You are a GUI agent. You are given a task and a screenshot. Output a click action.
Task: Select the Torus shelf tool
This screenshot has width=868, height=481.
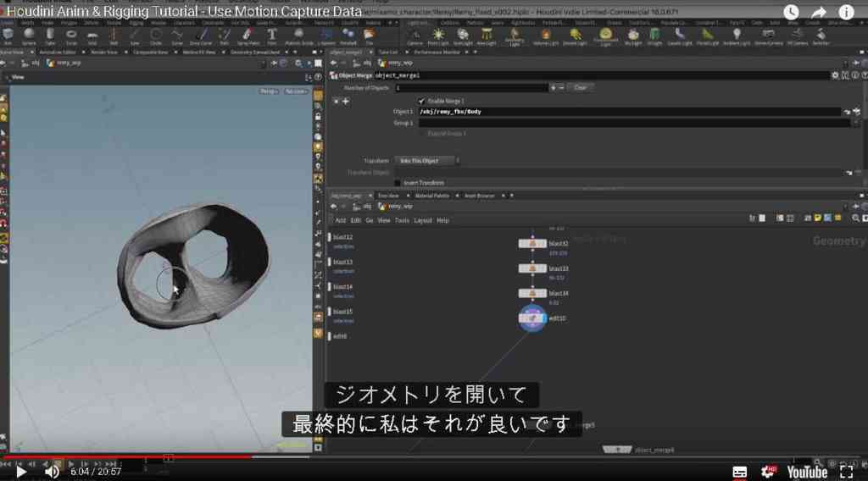pyautogui.click(x=71, y=36)
